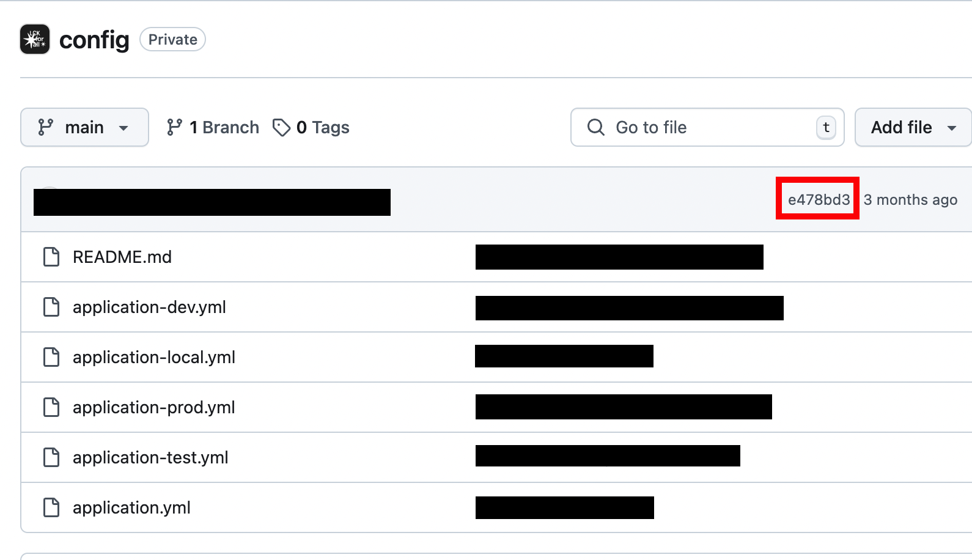The image size is (972, 560).
Task: Focus the Go to file search field
Action: point(707,127)
